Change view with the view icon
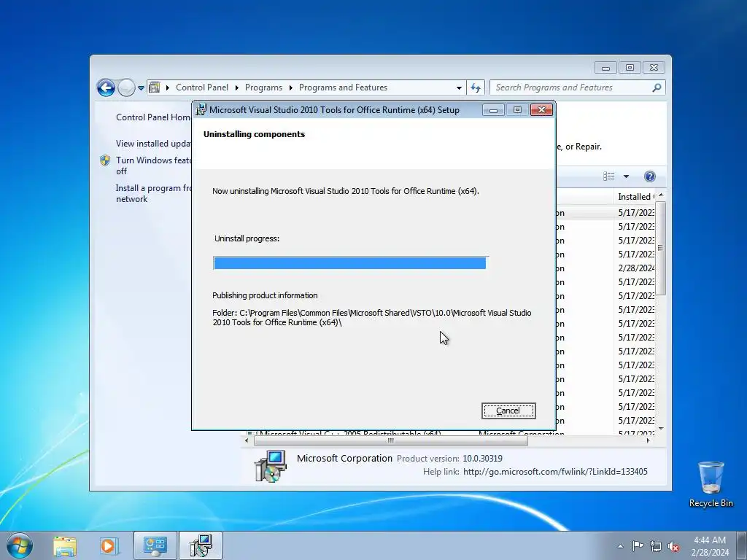The height and width of the screenshot is (560, 747). pyautogui.click(x=609, y=176)
